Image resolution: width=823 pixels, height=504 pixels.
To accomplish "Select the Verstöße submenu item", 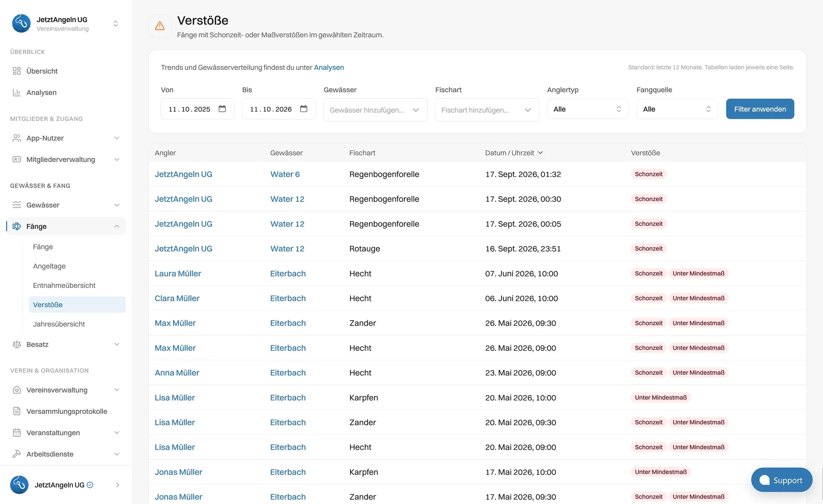I will tap(77, 305).
